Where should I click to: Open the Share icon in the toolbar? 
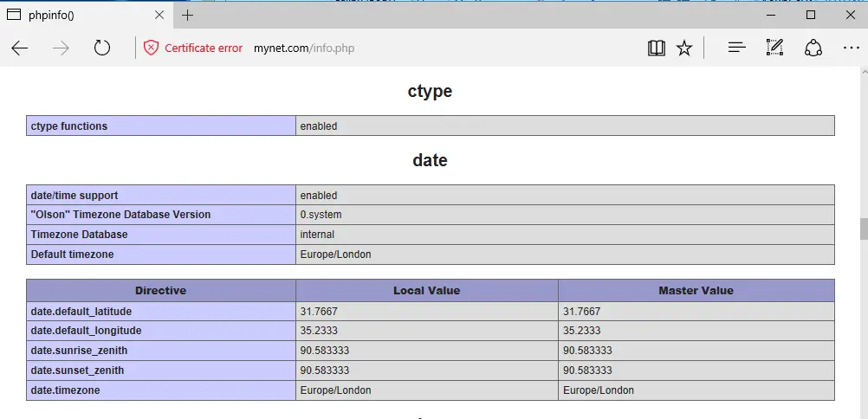coord(812,48)
